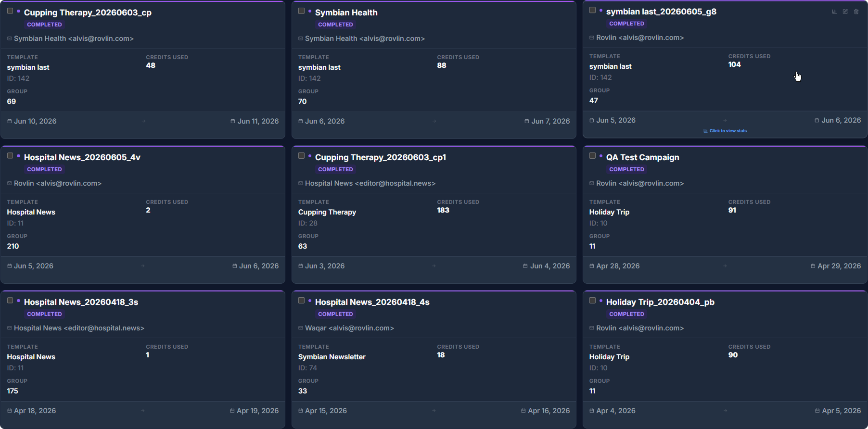Click credits used value 88
This screenshot has height=429, width=868.
click(442, 65)
